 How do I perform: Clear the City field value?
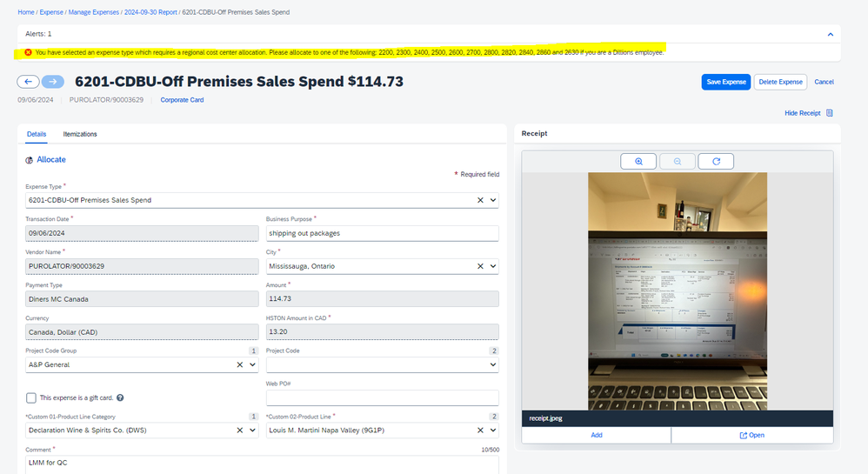[x=480, y=266]
